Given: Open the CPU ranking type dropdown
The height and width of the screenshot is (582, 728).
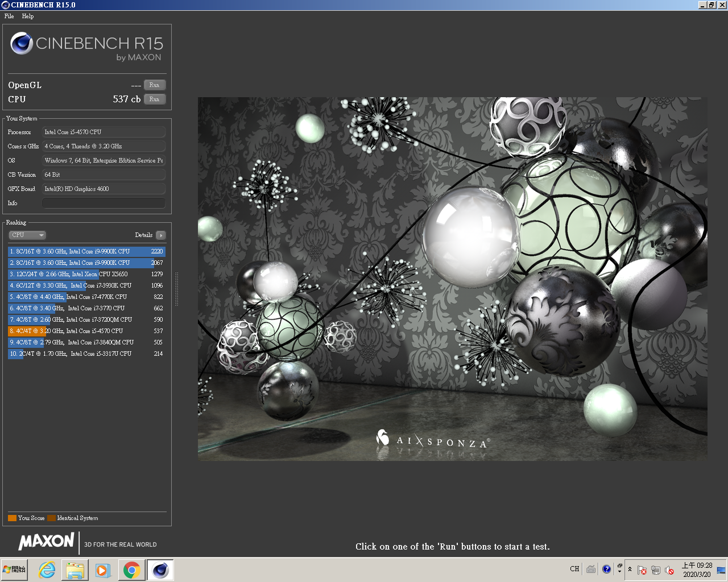Looking at the screenshot, I should [27, 235].
